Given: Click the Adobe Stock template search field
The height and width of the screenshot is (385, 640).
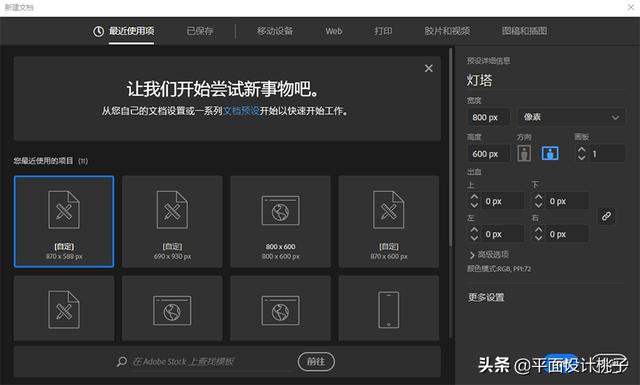Looking at the screenshot, I should pyautogui.click(x=212, y=362).
